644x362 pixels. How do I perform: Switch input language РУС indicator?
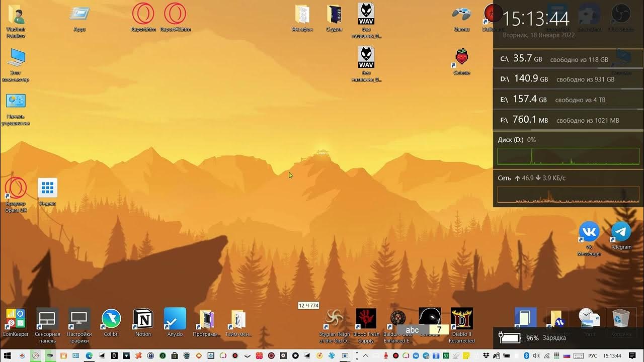click(x=592, y=355)
